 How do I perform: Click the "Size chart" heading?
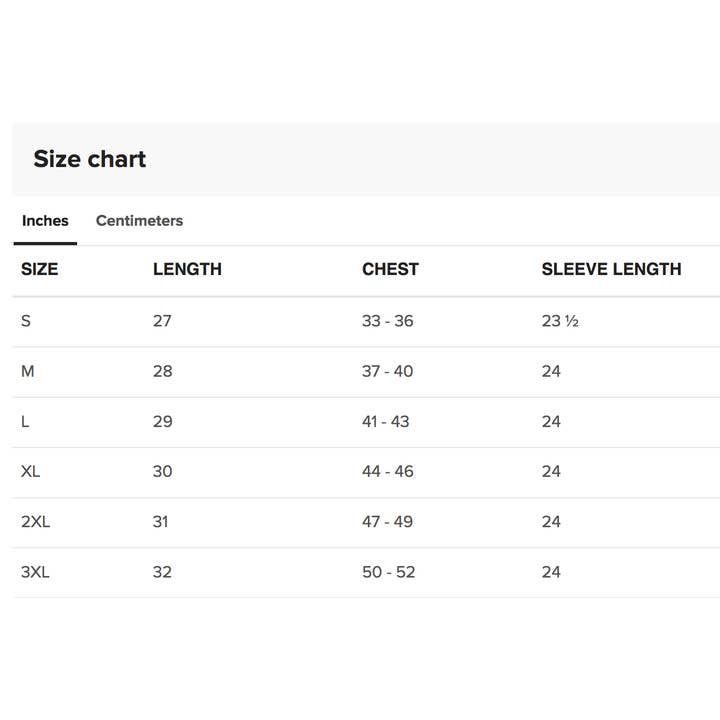coord(90,159)
